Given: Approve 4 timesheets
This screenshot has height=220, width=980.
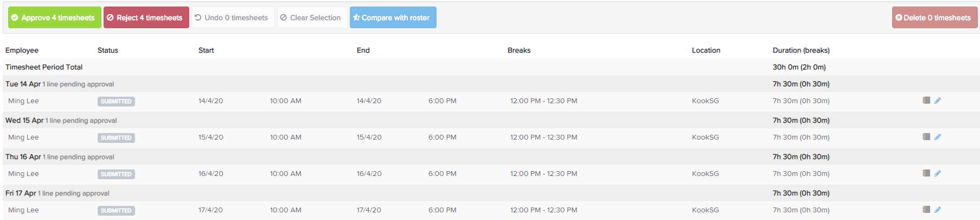Looking at the screenshot, I should (x=55, y=17).
